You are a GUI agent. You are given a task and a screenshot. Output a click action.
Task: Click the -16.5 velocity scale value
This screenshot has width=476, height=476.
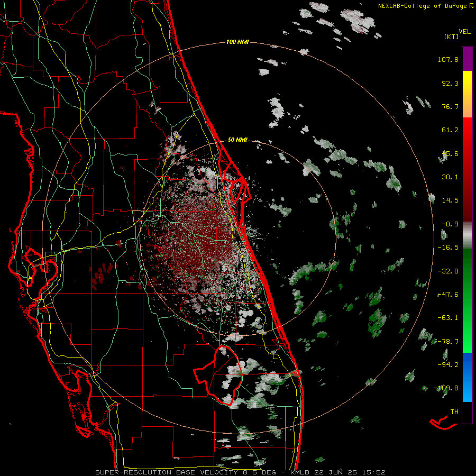[x=448, y=248]
